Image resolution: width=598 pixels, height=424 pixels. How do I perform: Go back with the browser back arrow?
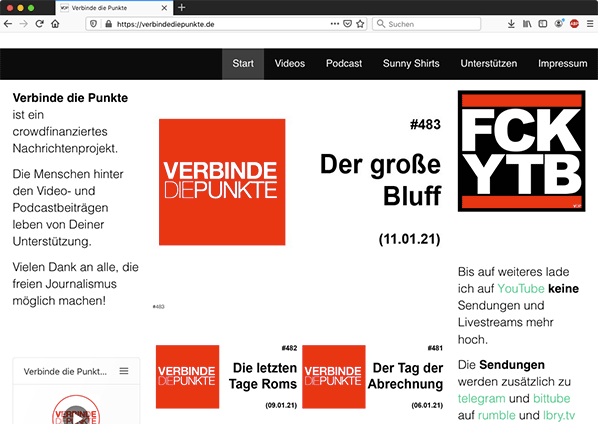click(x=8, y=24)
